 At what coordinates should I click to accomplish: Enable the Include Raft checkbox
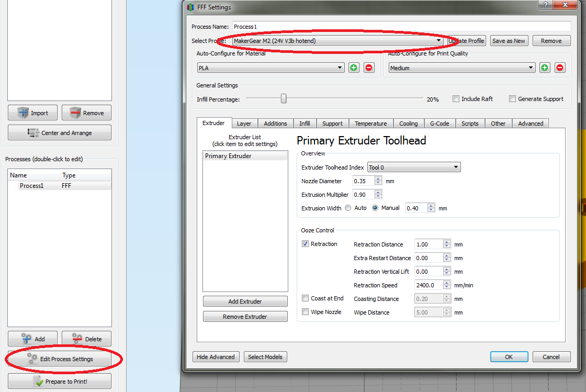click(456, 99)
